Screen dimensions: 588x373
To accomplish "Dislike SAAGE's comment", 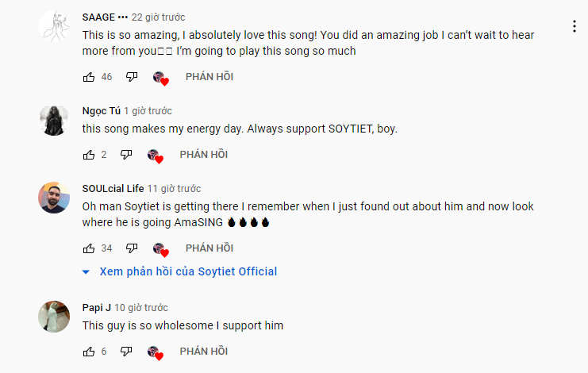I will point(132,77).
